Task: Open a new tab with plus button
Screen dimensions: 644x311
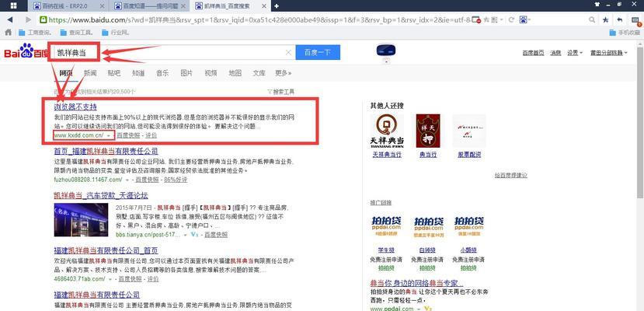Action: tap(277, 5)
